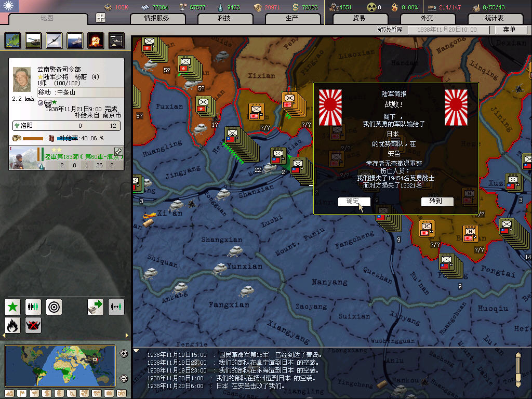Select the land units tank icon
The height and width of the screenshot is (399, 532).
point(33,41)
